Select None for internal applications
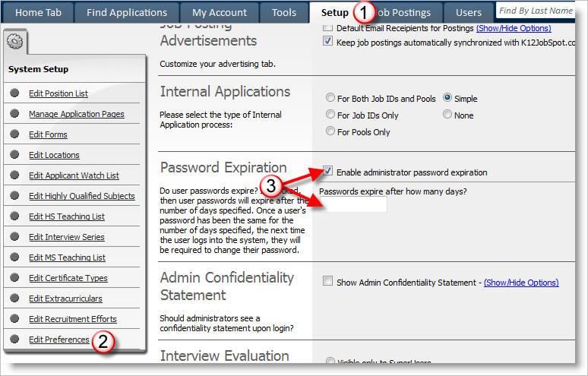 click(x=447, y=115)
